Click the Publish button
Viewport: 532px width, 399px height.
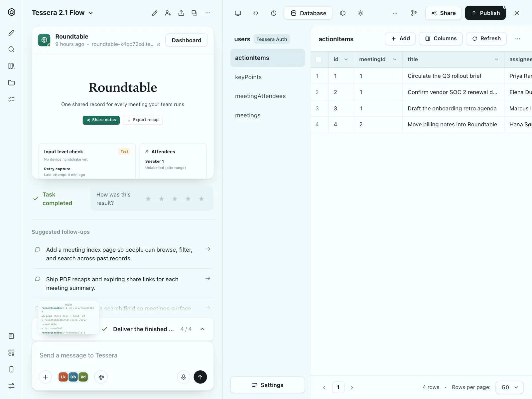click(x=485, y=13)
